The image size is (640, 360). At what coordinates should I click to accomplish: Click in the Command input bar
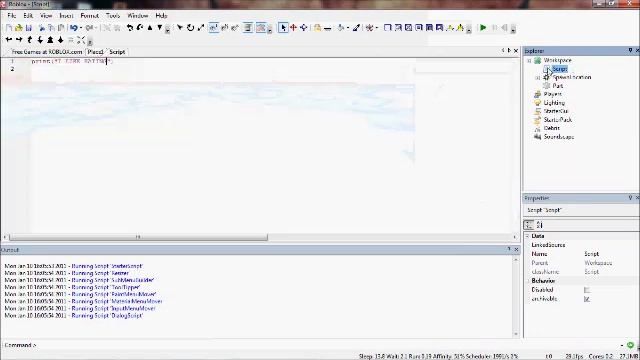point(327,345)
